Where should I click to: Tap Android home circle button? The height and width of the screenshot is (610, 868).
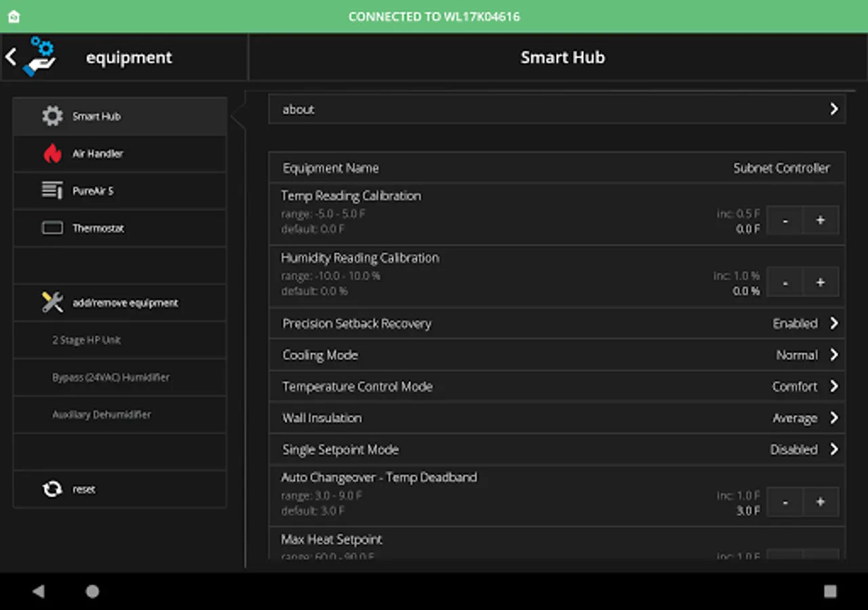coord(92,591)
